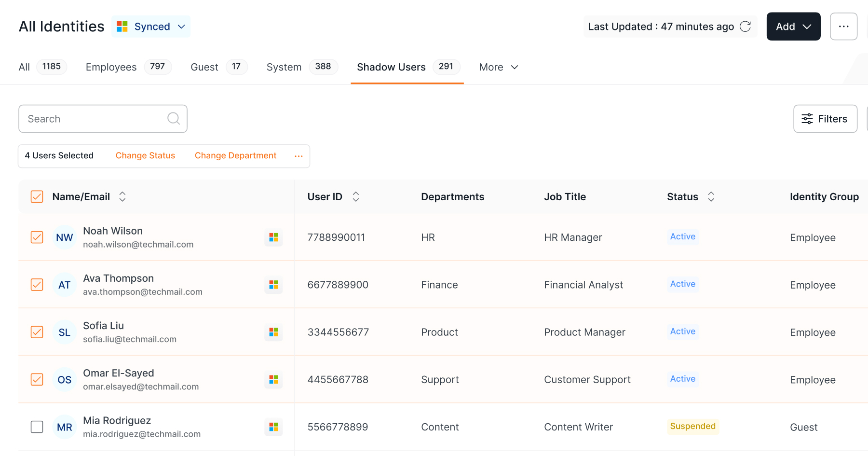Image resolution: width=868 pixels, height=456 pixels.
Task: Click the Microsoft icon in Noah Wilson's row
Action: [x=273, y=237]
